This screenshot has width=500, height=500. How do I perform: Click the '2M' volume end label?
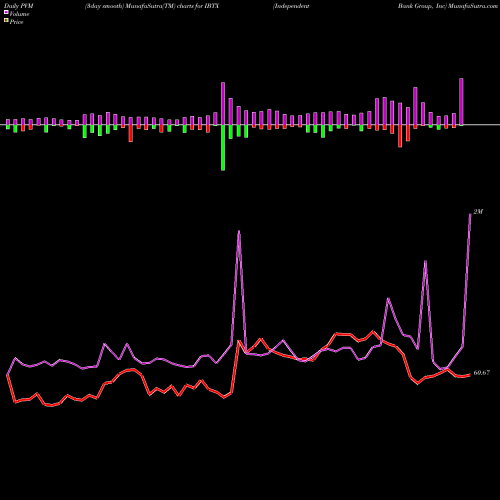pyautogui.click(x=478, y=212)
